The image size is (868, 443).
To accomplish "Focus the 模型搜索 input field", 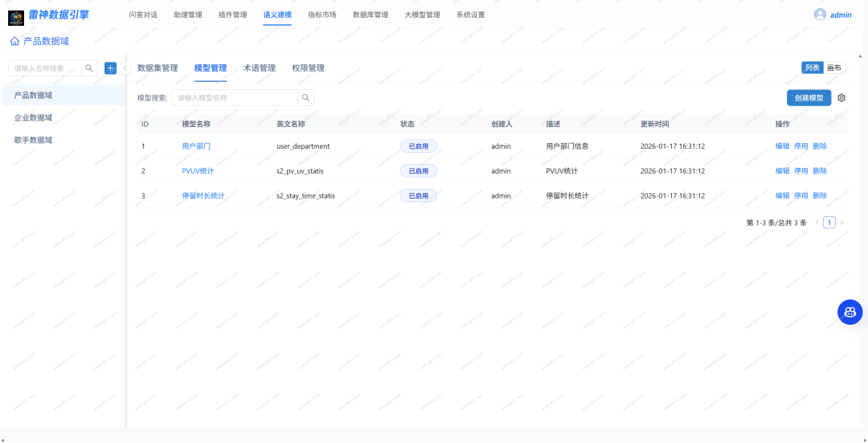I will click(235, 98).
